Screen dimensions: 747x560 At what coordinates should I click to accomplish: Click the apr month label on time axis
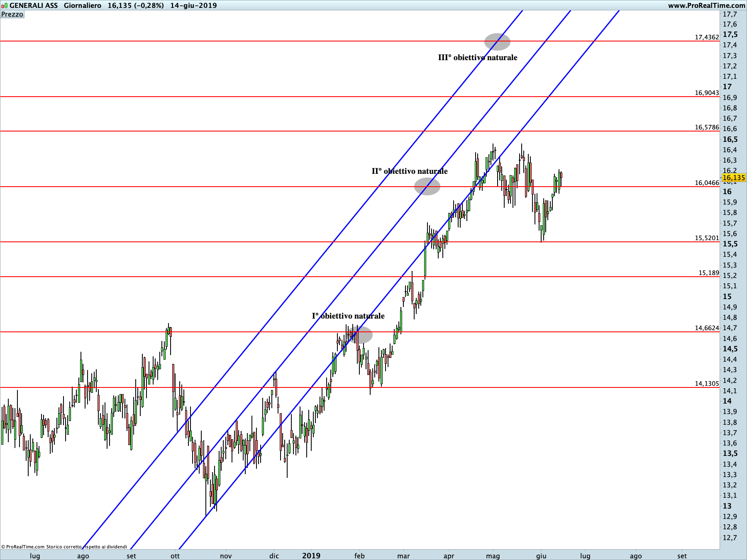coord(449,556)
